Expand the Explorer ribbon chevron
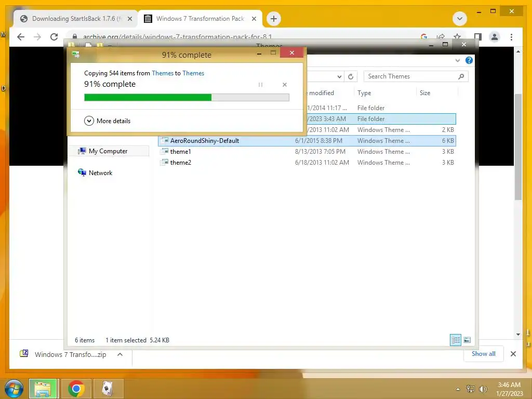This screenshot has height=399, width=532. [458, 60]
